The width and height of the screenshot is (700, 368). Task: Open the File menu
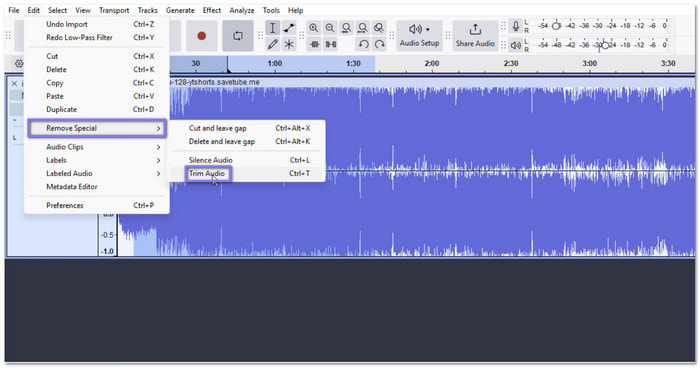click(x=14, y=10)
